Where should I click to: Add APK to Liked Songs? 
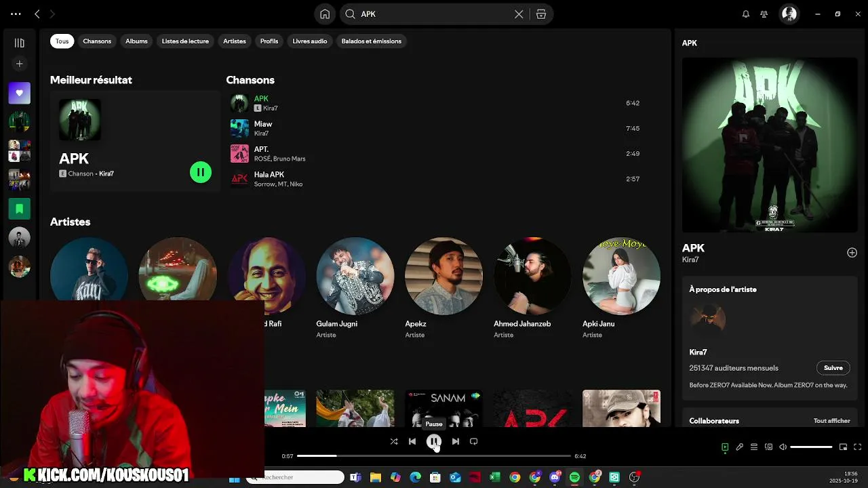pos(852,253)
